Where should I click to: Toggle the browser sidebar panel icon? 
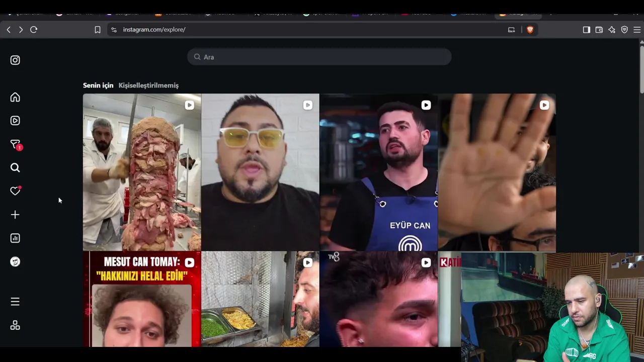[x=587, y=30]
